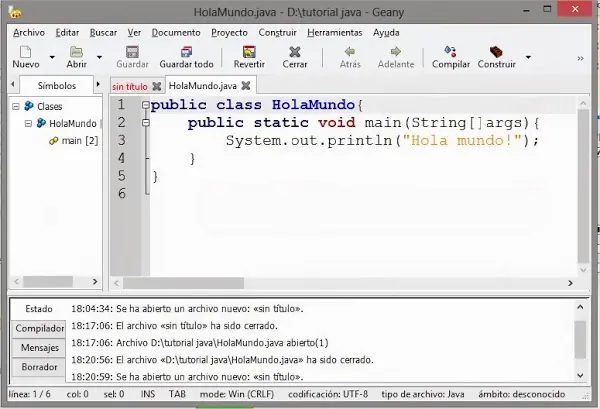This screenshot has width=600, height=409.
Task: Fold the class block at line 1
Action: (x=145, y=104)
